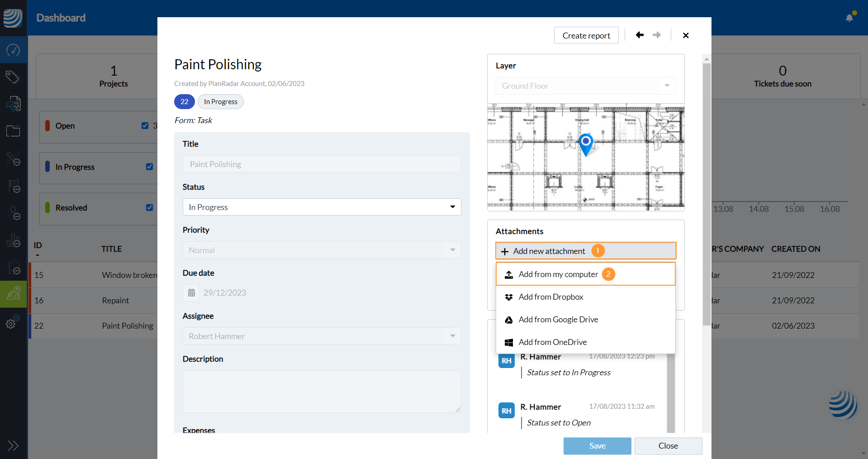Toggle the Resolved status checkbox
Viewport: 868px width, 459px height.
coord(149,207)
